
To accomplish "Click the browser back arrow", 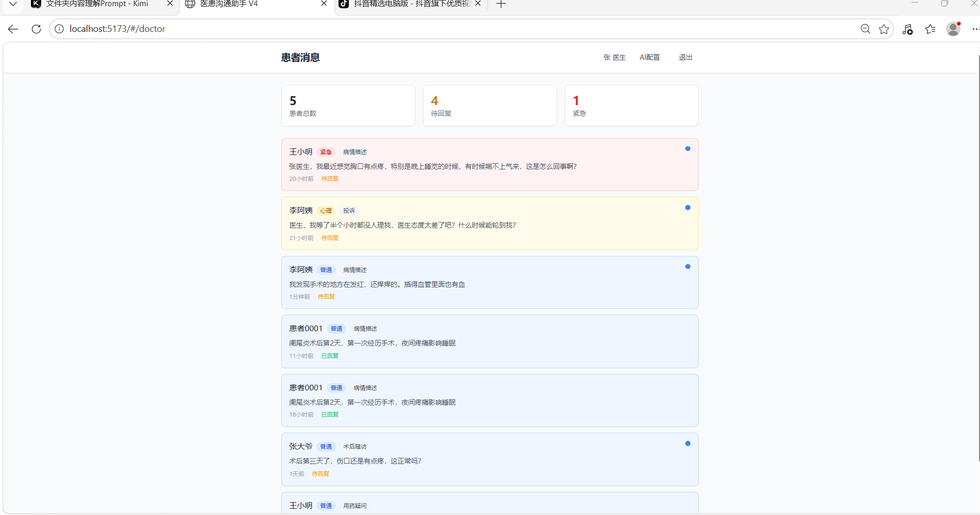I will (x=13, y=29).
